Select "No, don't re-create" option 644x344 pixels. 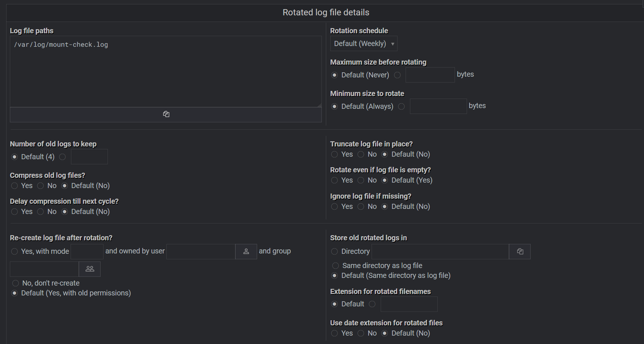click(x=15, y=283)
